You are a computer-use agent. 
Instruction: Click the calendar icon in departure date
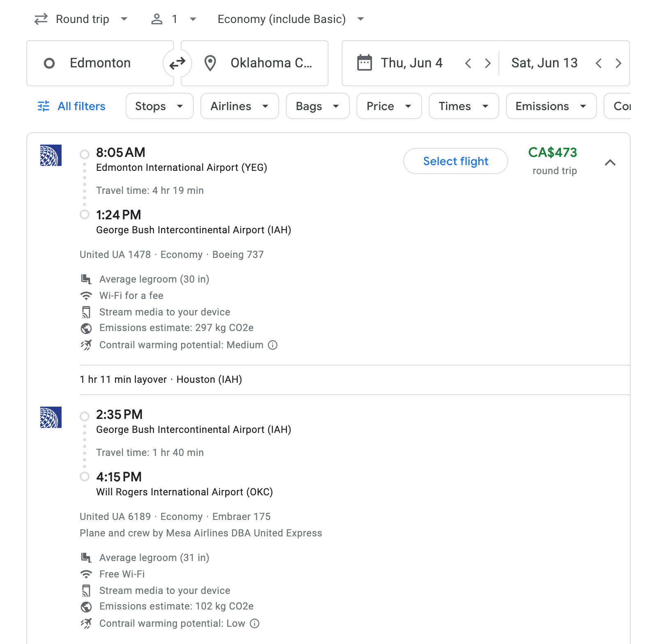[364, 63]
